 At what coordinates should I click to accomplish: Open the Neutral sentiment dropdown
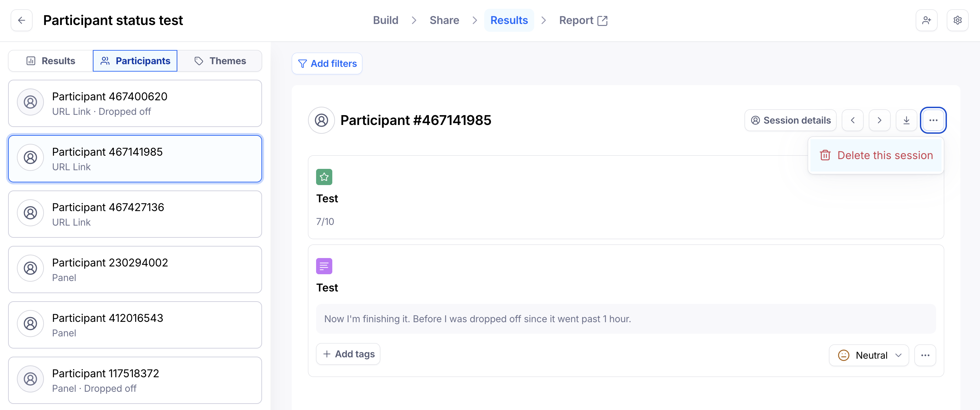[869, 355]
